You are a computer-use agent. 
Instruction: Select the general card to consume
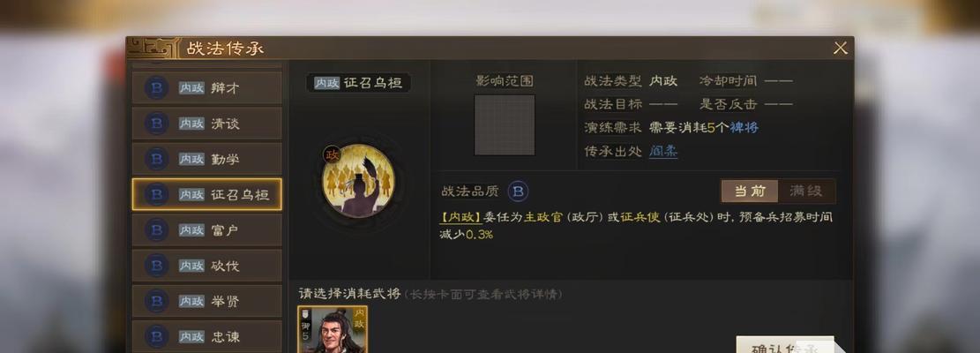(333, 329)
